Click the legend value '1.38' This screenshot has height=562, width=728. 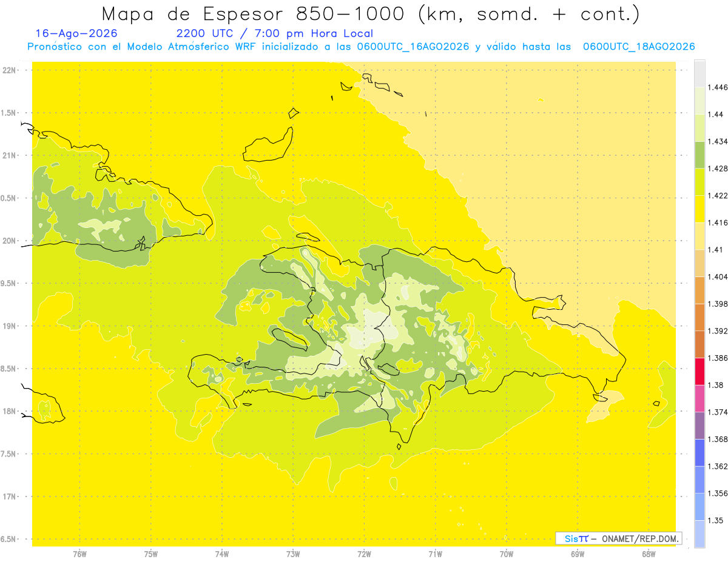point(716,385)
